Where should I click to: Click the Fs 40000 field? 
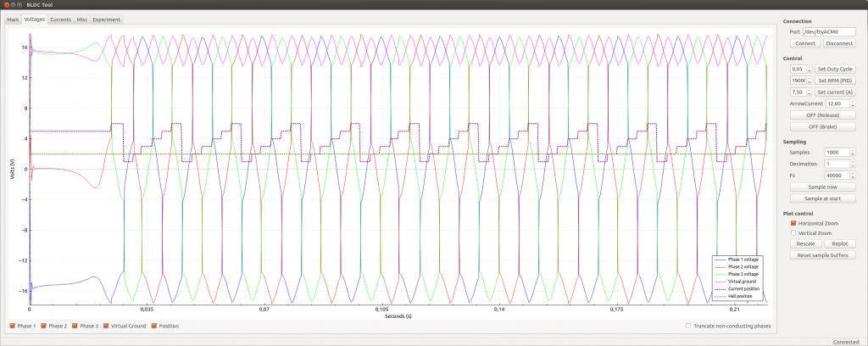(837, 176)
